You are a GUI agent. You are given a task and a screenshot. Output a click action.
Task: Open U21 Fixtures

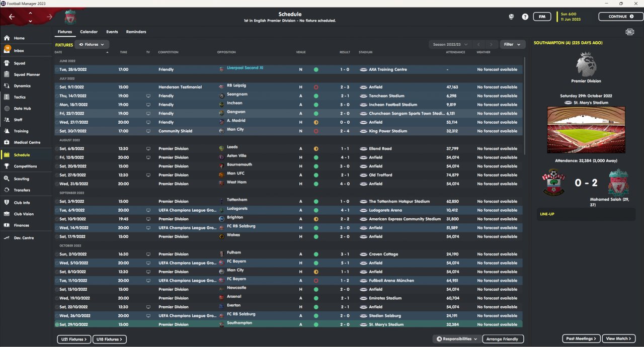coord(74,339)
